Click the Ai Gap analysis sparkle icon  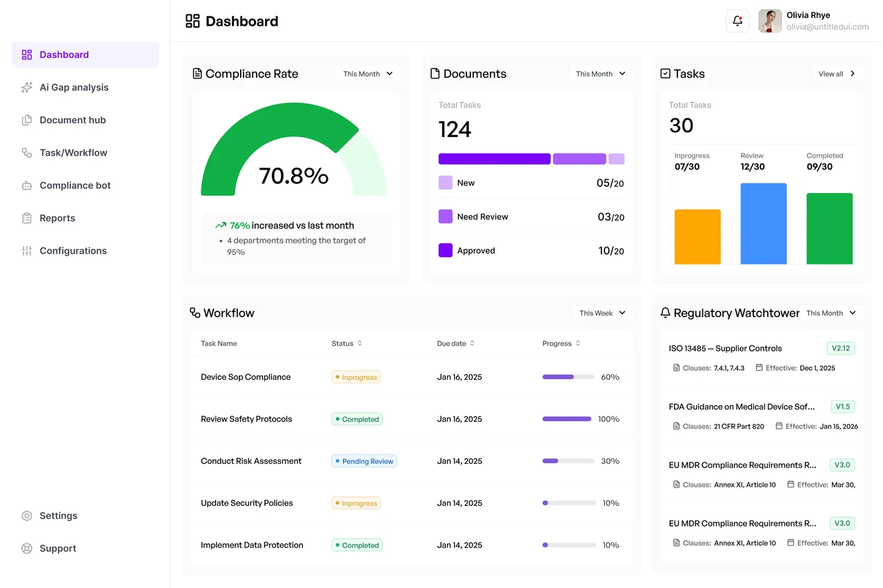(27, 88)
